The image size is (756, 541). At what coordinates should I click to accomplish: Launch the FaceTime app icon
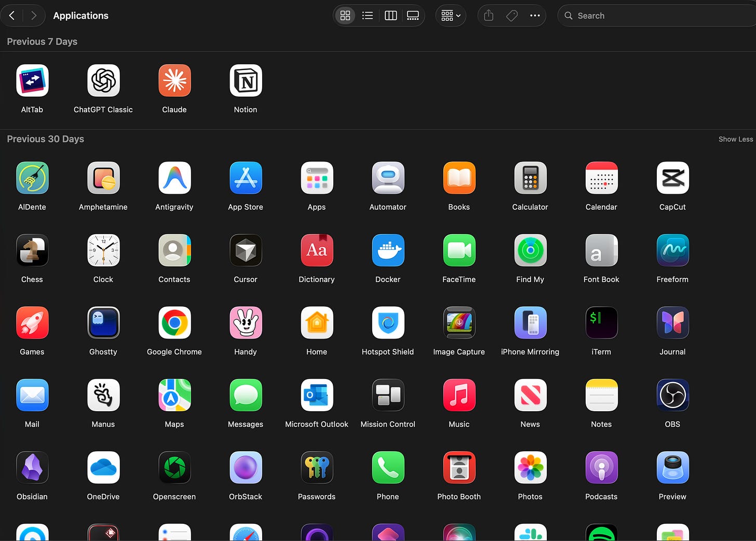(459, 250)
